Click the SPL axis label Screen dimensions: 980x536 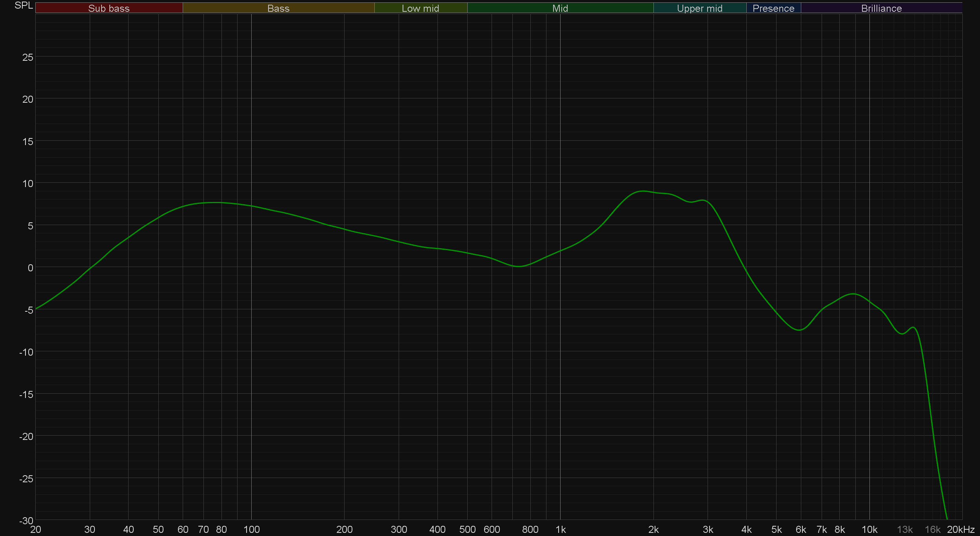(x=24, y=5)
